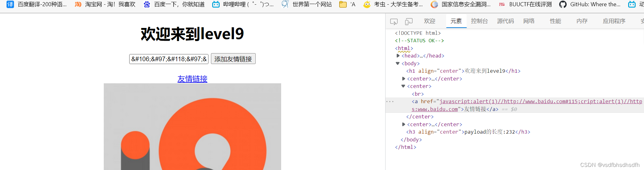Collapse the body node in the DOM tree
The height and width of the screenshot is (170, 644).
pyautogui.click(x=398, y=63)
